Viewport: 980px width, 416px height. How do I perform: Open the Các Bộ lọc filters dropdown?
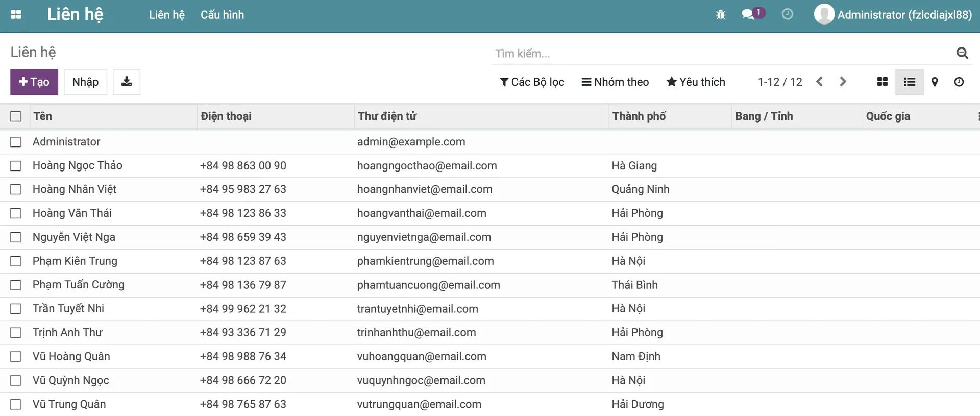pyautogui.click(x=532, y=82)
